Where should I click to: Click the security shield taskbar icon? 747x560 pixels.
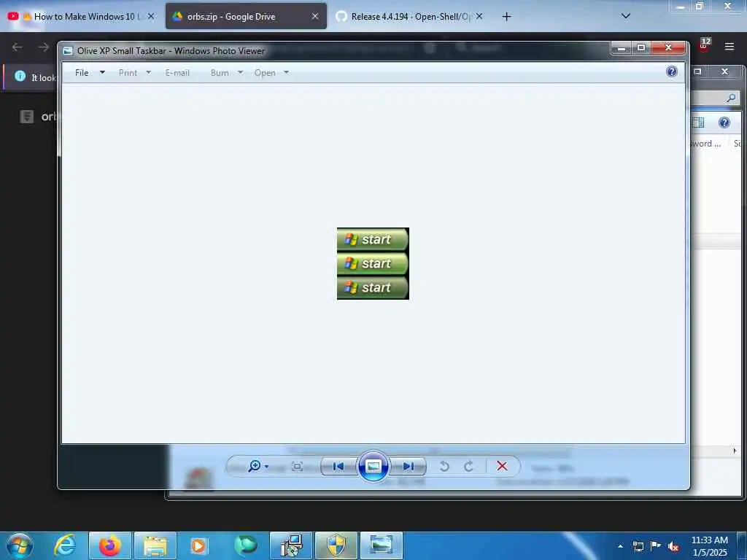[336, 545]
